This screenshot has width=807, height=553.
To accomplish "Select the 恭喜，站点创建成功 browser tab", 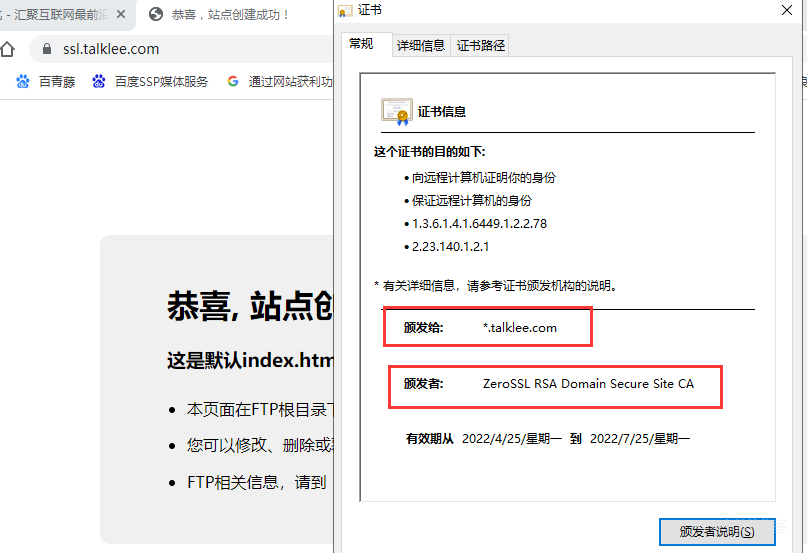I will [230, 15].
